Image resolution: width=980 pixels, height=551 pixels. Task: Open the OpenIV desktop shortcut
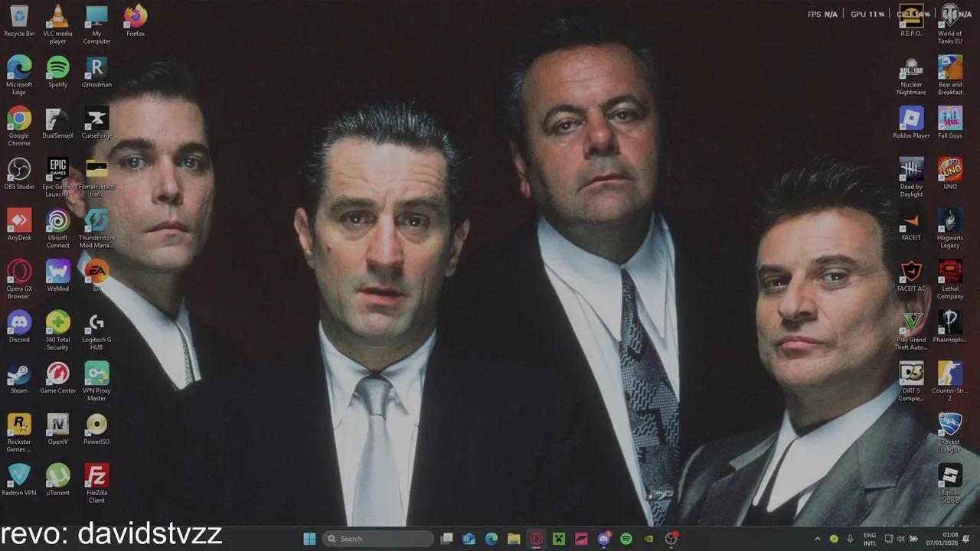(x=57, y=429)
